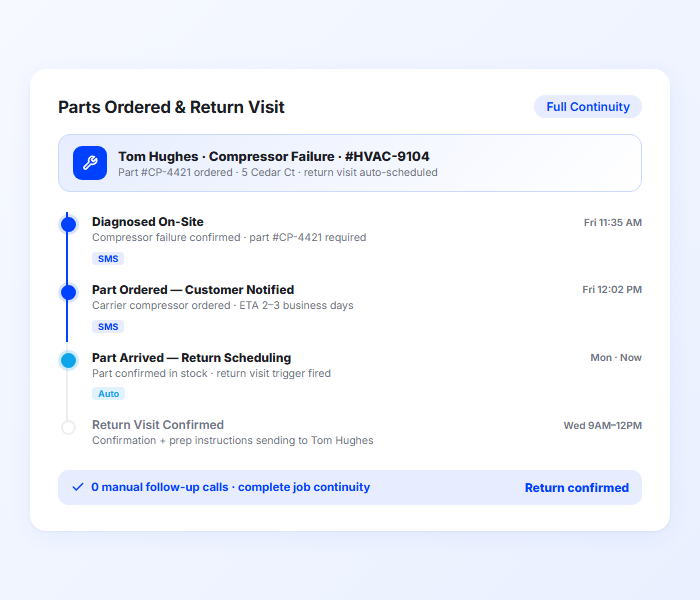Click the Return confirmed label

pyautogui.click(x=576, y=488)
